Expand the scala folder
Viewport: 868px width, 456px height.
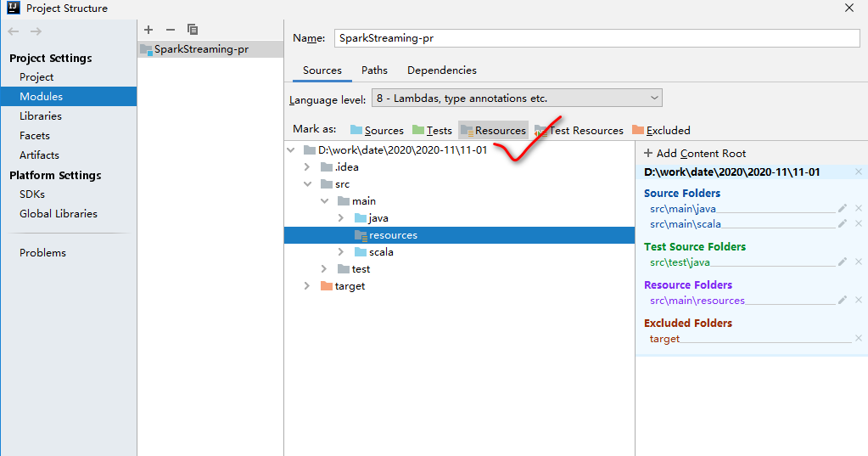(x=341, y=252)
